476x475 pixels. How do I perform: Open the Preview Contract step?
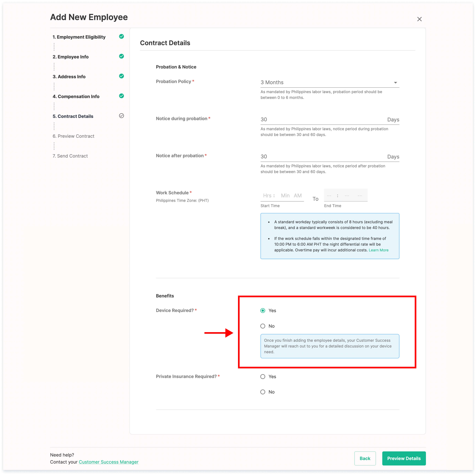tap(73, 136)
